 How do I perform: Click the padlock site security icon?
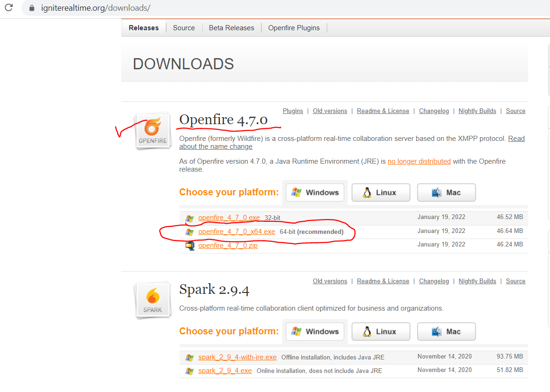pyautogui.click(x=32, y=8)
